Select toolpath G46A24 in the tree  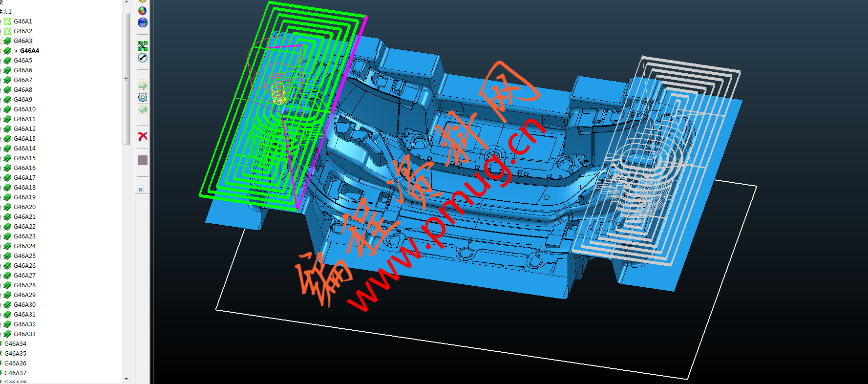click(24, 246)
